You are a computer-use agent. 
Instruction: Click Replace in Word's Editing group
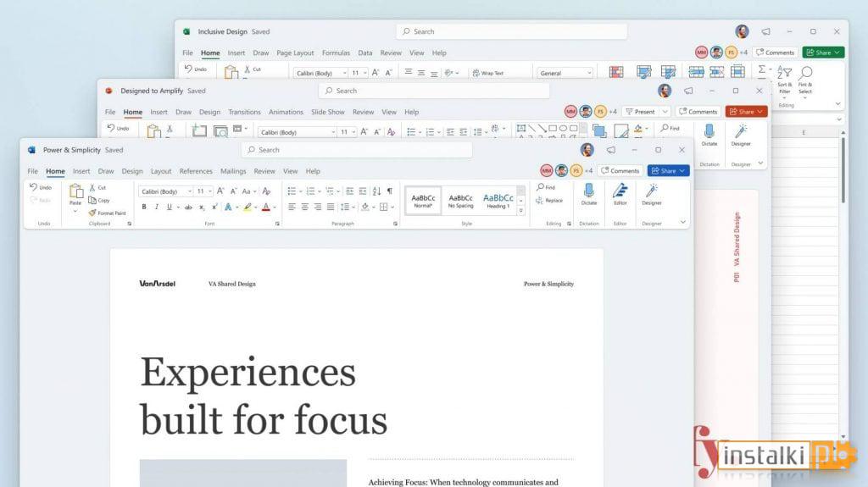pos(549,201)
